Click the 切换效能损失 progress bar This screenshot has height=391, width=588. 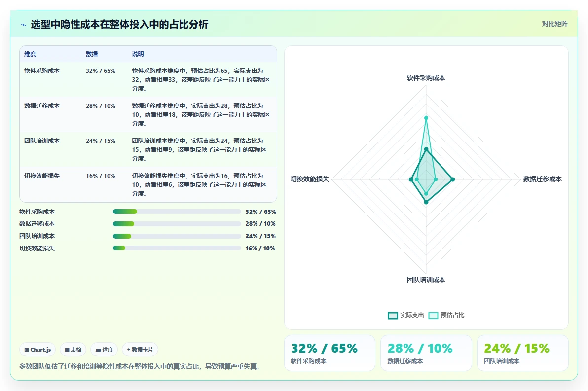(x=177, y=248)
